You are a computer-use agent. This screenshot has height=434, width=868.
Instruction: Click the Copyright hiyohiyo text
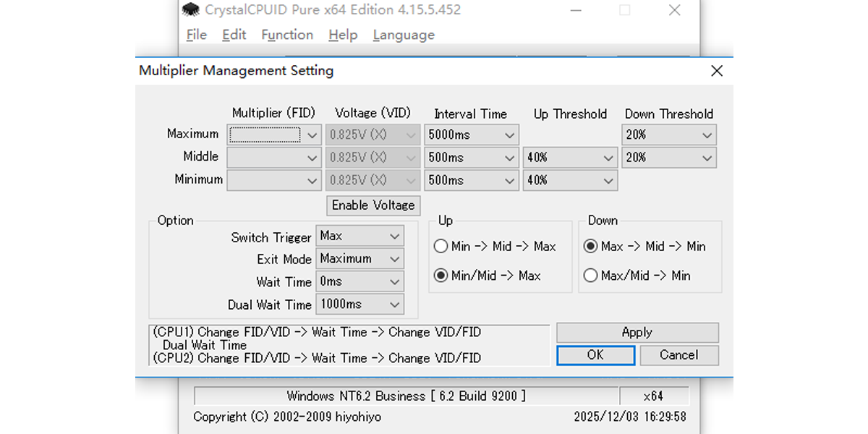coord(287,417)
